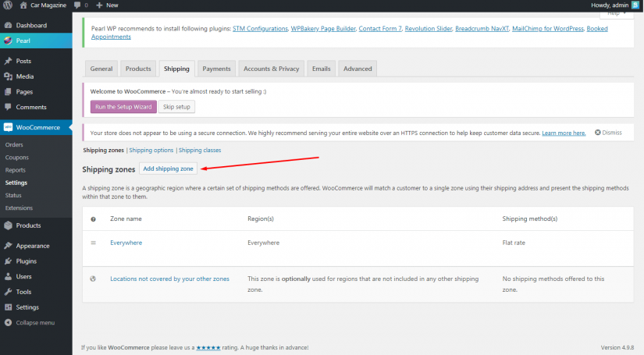Click the Collapse menu arrow icon
644x355 pixels.
tap(9, 322)
